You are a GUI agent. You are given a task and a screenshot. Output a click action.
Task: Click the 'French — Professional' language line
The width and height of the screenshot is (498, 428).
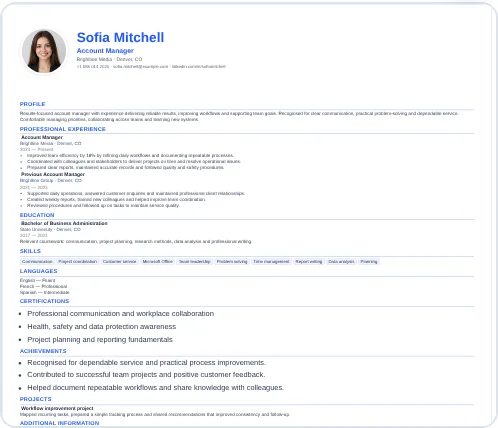pyautogui.click(x=43, y=286)
